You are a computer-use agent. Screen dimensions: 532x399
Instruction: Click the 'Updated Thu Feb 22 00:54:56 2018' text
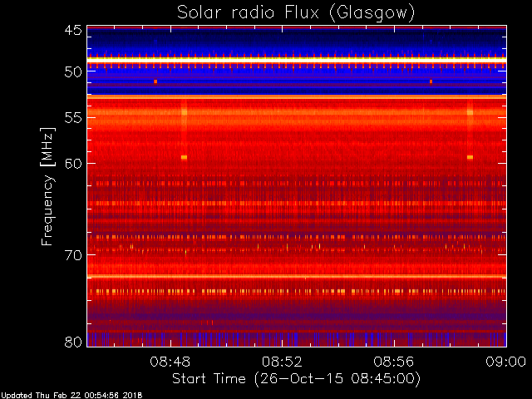tap(71, 396)
